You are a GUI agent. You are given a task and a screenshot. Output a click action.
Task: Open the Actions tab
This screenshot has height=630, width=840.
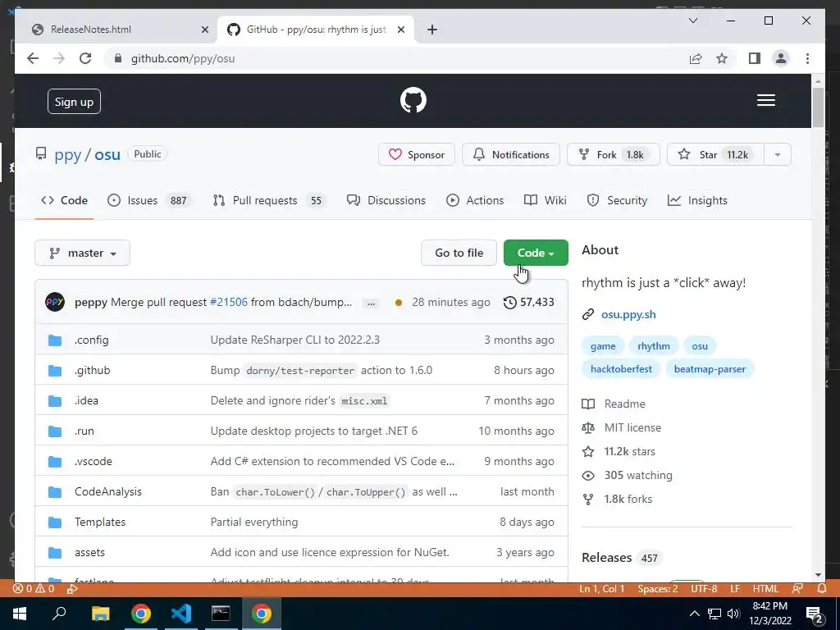click(x=475, y=200)
